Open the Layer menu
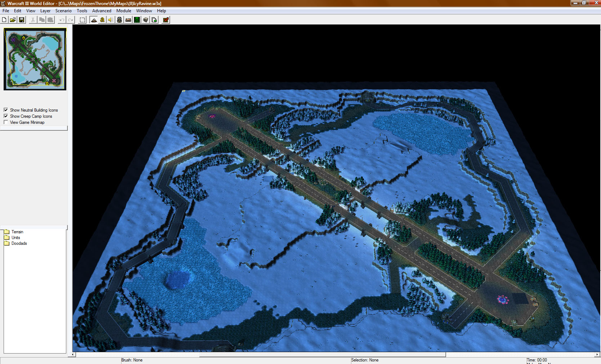This screenshot has width=601, height=364. pyautogui.click(x=45, y=11)
